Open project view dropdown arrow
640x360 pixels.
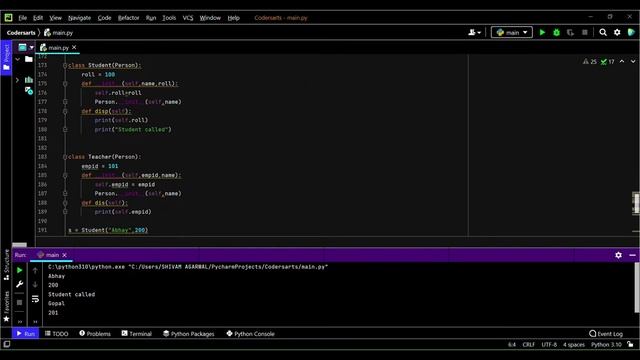31,48
